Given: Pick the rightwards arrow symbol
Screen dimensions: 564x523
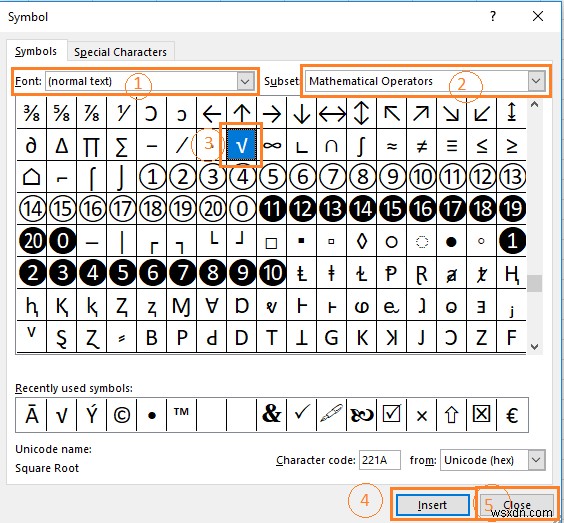Looking at the screenshot, I should click(x=272, y=113).
